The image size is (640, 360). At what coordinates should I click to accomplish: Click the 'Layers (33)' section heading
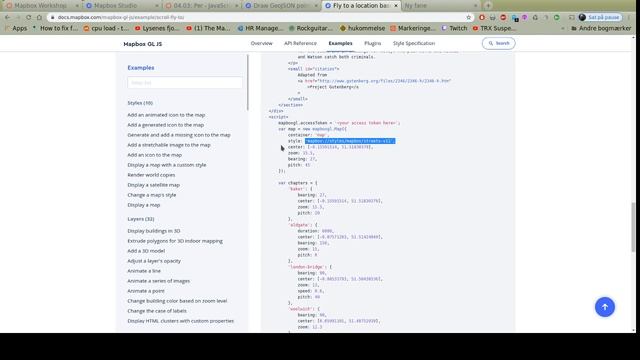coord(140,219)
